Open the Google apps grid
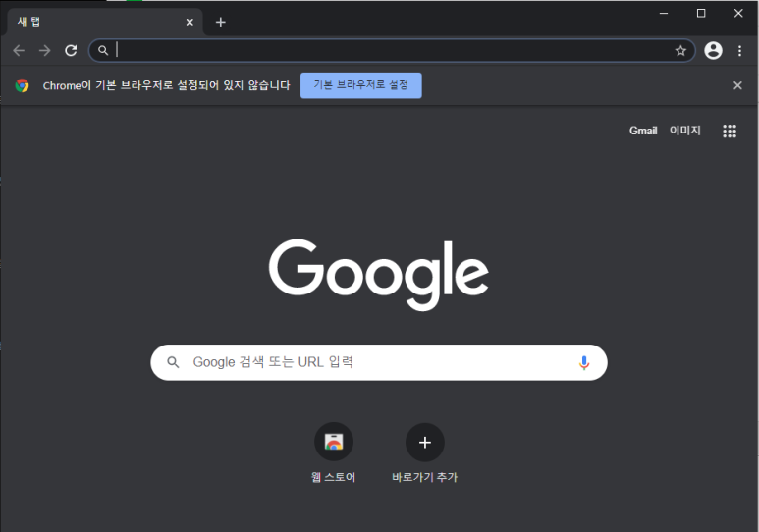 click(730, 131)
